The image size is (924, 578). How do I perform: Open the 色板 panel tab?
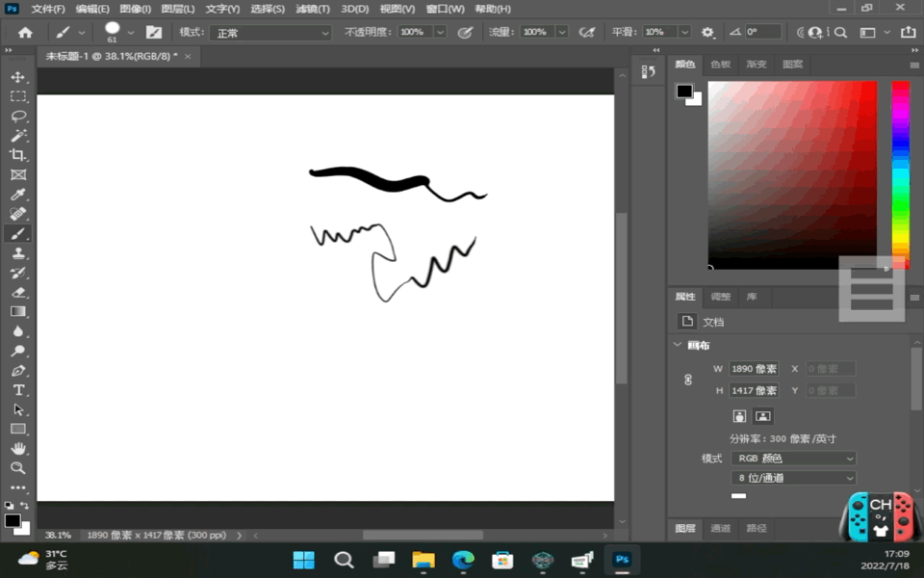pyautogui.click(x=720, y=65)
